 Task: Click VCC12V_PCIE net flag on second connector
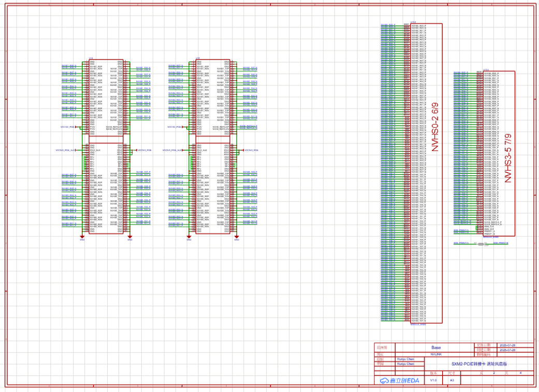coord(174,127)
